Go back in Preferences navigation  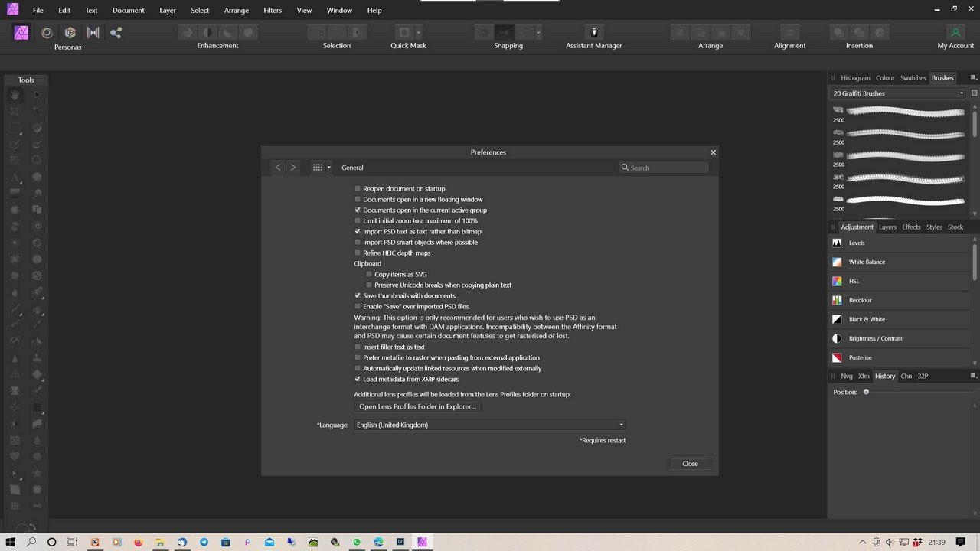point(278,167)
